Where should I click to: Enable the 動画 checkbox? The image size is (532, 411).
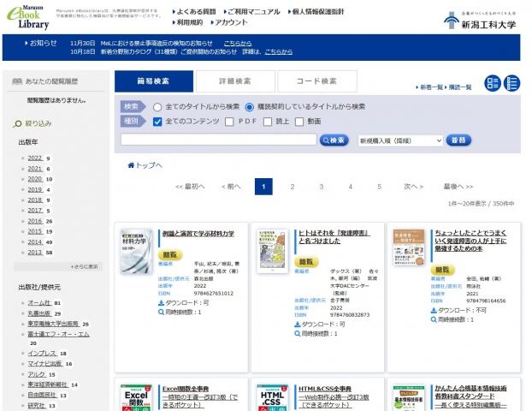pyautogui.click(x=299, y=122)
